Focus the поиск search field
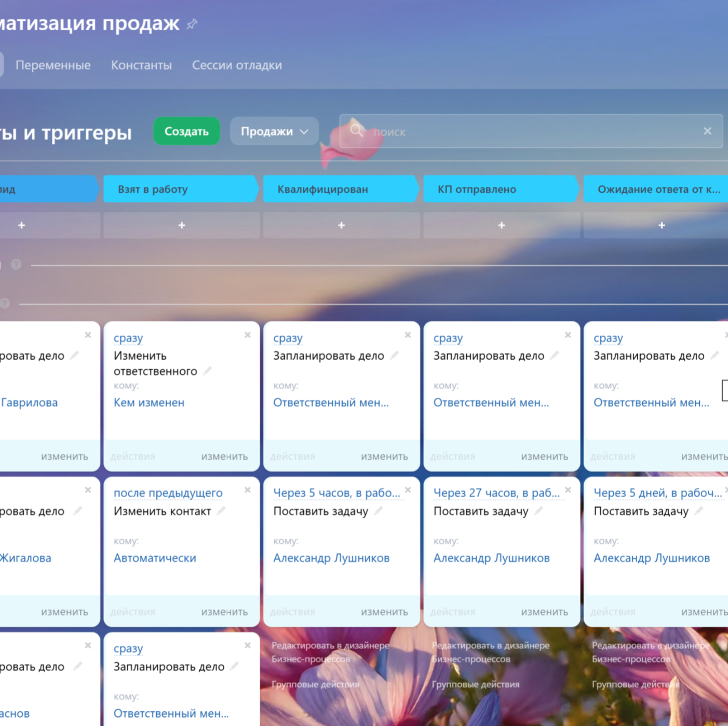The width and height of the screenshot is (728, 726). pyautogui.click(x=530, y=132)
